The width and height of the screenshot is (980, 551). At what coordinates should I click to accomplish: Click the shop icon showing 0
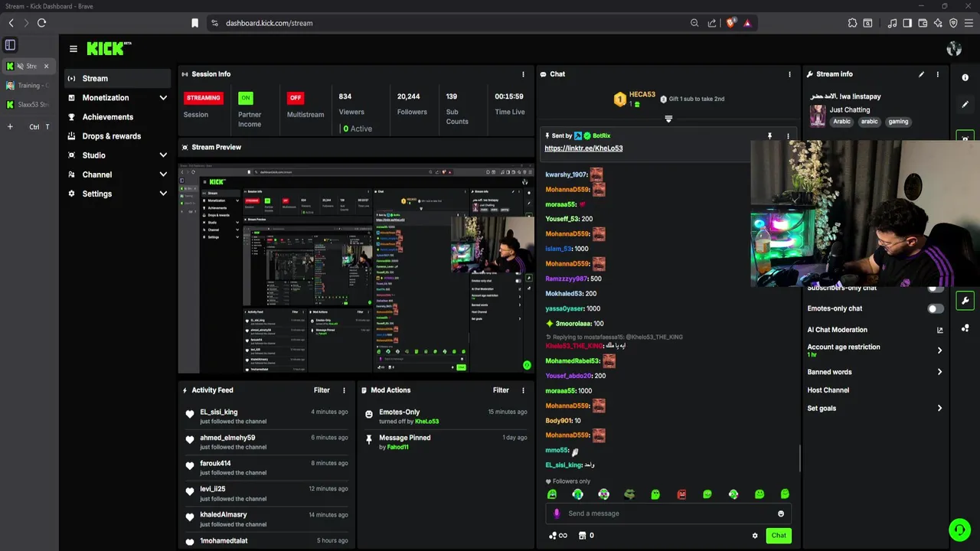pos(586,536)
